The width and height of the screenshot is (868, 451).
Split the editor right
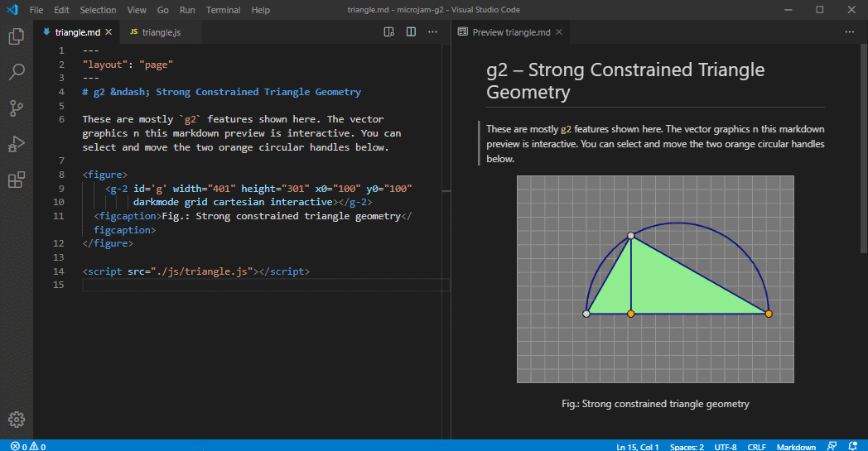tap(411, 32)
